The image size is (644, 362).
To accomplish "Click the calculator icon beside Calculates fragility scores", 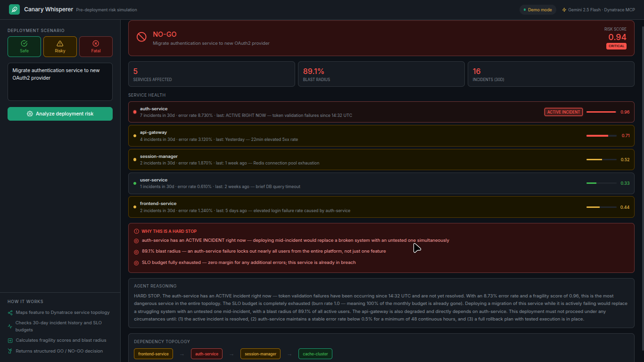I will [10, 340].
